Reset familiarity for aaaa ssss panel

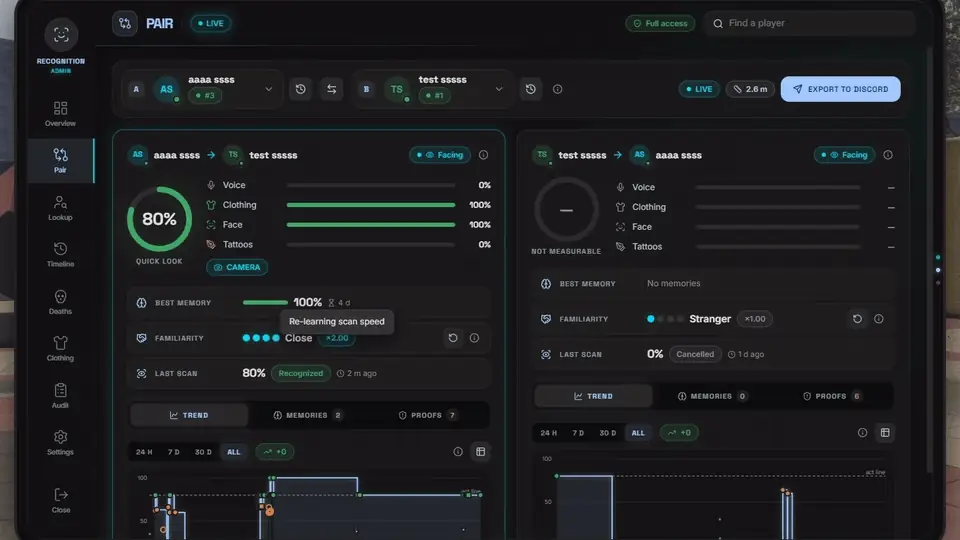pyautogui.click(x=452, y=338)
